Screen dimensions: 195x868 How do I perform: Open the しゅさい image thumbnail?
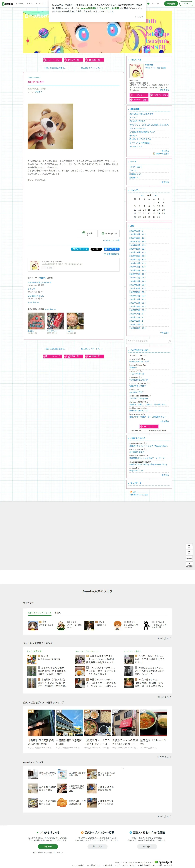pos(75,321)
